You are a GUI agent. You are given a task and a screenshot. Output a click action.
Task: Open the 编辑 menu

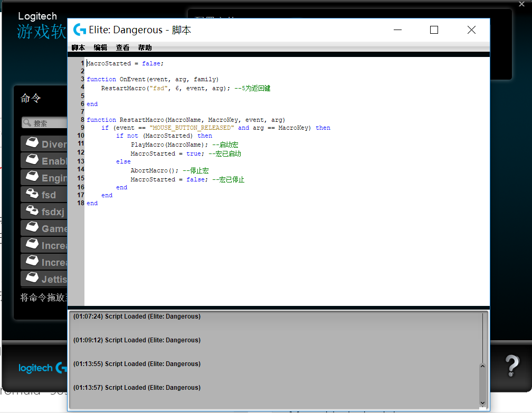pos(100,48)
